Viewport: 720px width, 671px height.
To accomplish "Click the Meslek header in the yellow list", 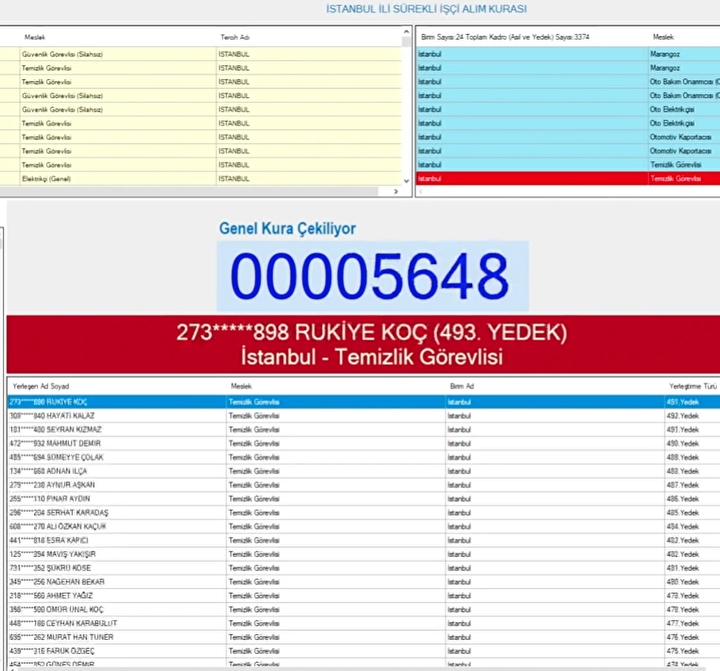I will pyautogui.click(x=35, y=37).
